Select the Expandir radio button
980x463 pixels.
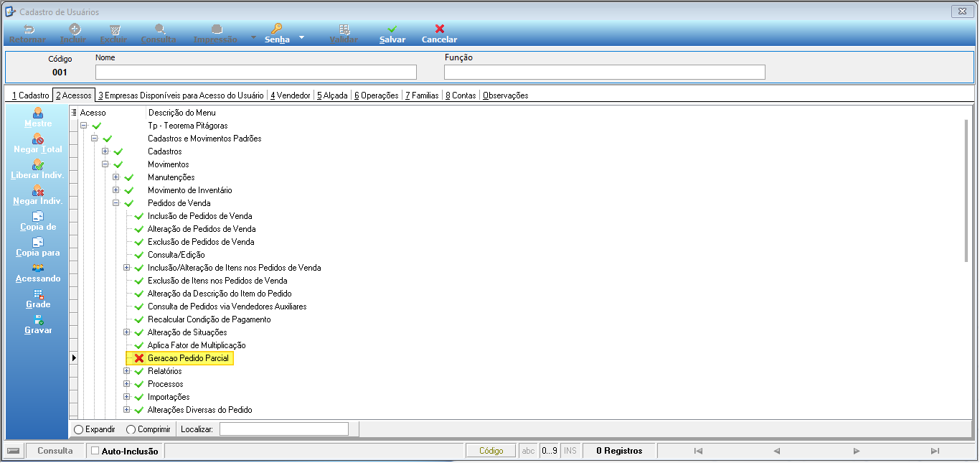tap(79, 429)
